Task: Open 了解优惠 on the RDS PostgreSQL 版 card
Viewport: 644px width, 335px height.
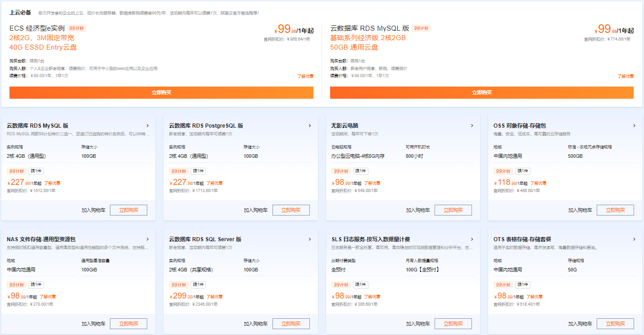Action: click(x=214, y=183)
